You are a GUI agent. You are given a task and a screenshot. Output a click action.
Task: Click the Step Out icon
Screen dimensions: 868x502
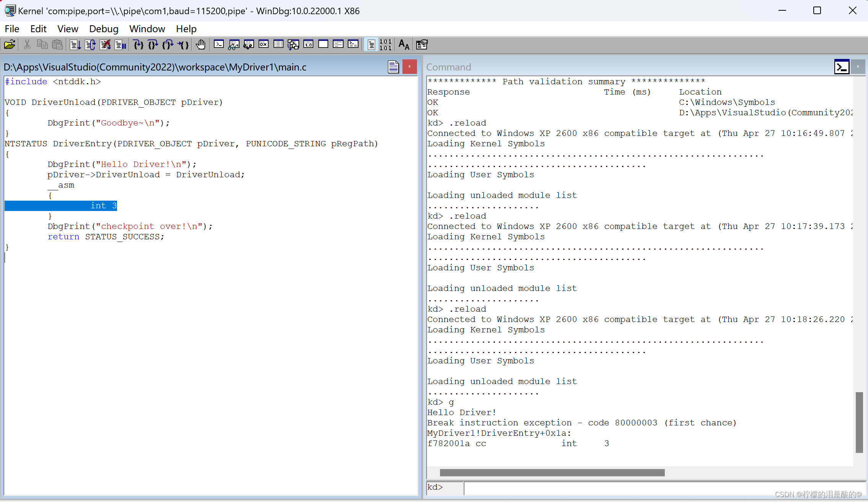168,45
